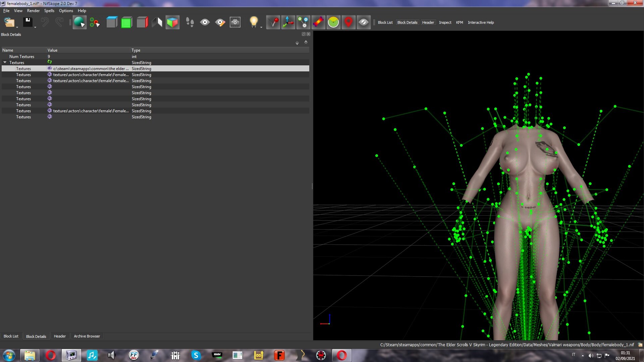Click the Interactive Help button
This screenshot has height=362, width=644.
[481, 22]
